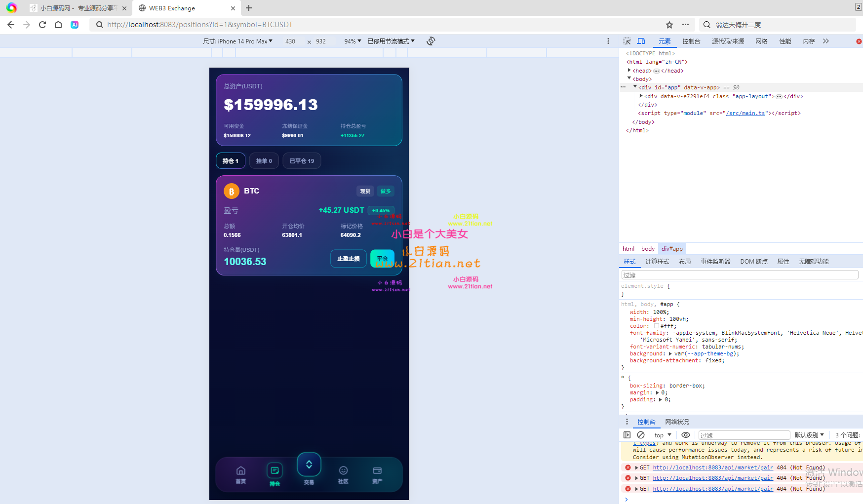Clear console with the ban icon

pyautogui.click(x=641, y=435)
